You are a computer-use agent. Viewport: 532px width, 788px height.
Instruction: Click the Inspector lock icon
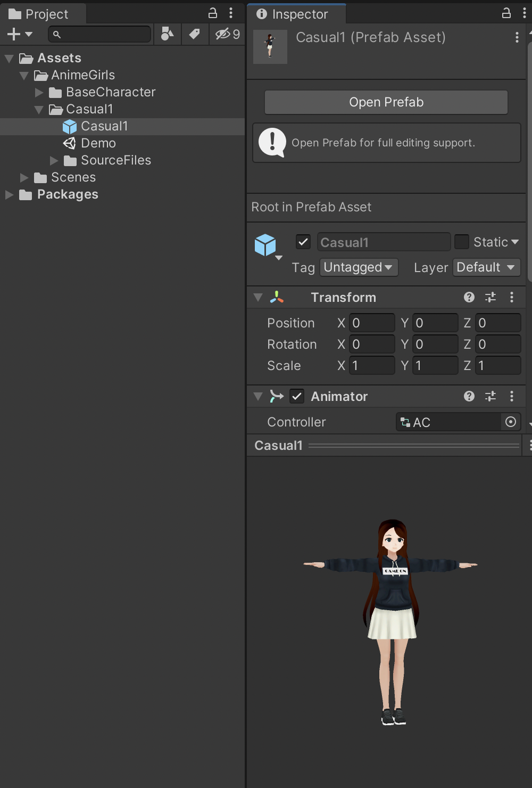[x=506, y=13]
